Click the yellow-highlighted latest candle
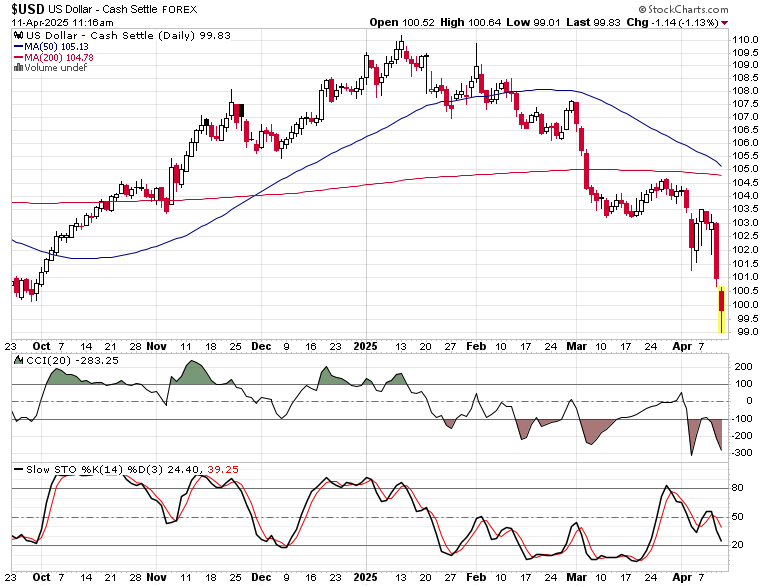Viewport: 766px width, 587px height. 722,309
